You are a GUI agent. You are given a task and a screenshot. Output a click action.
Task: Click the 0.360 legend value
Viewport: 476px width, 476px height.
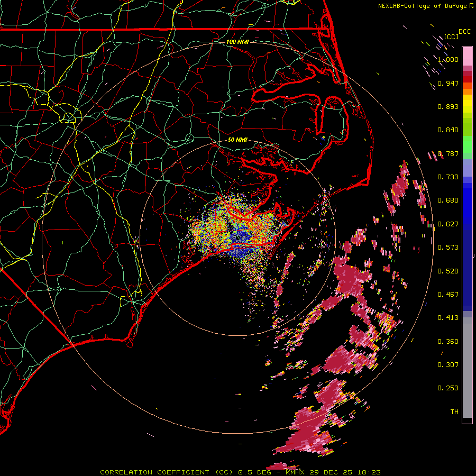448,342
